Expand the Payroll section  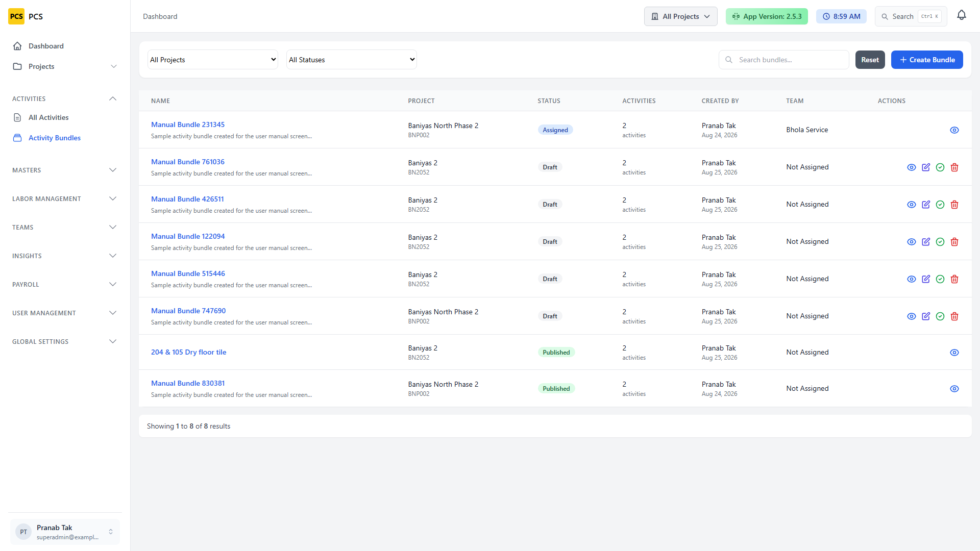65,284
